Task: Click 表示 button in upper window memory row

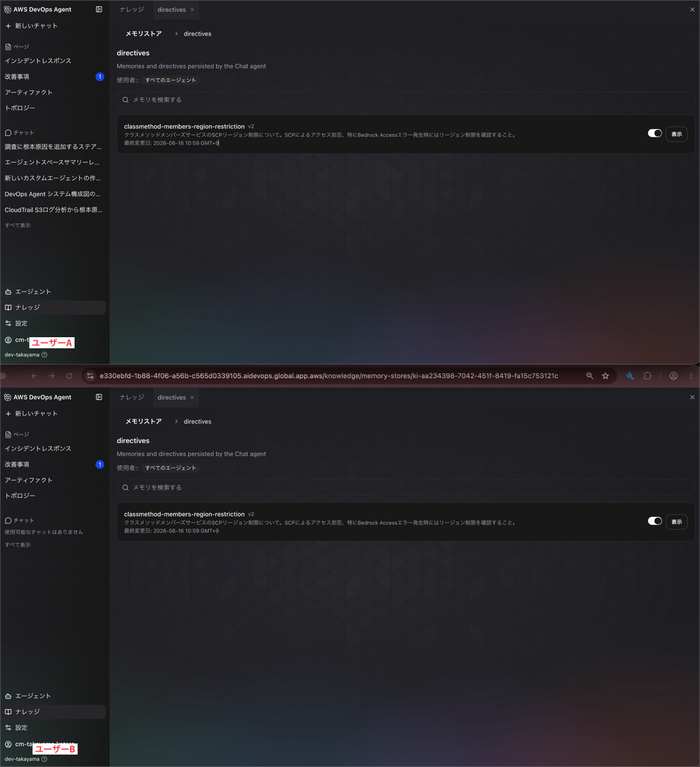Action: [x=676, y=134]
